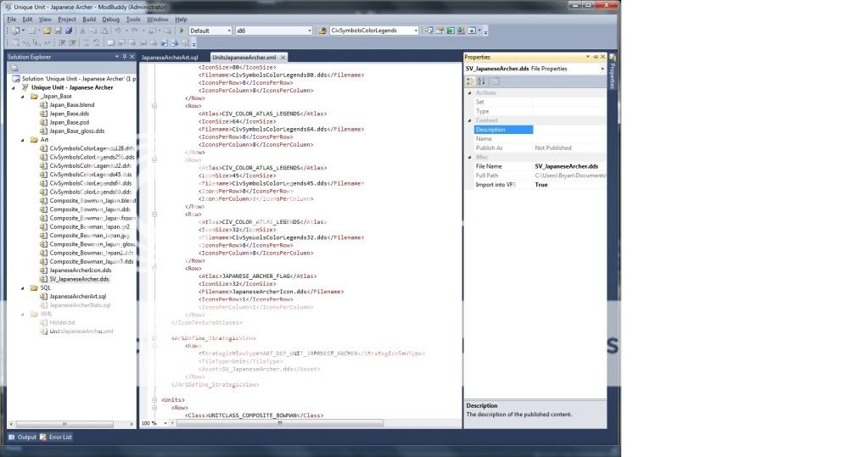Open Properties Window toolbar icon
This screenshot has width=868, height=457.
point(440,31)
